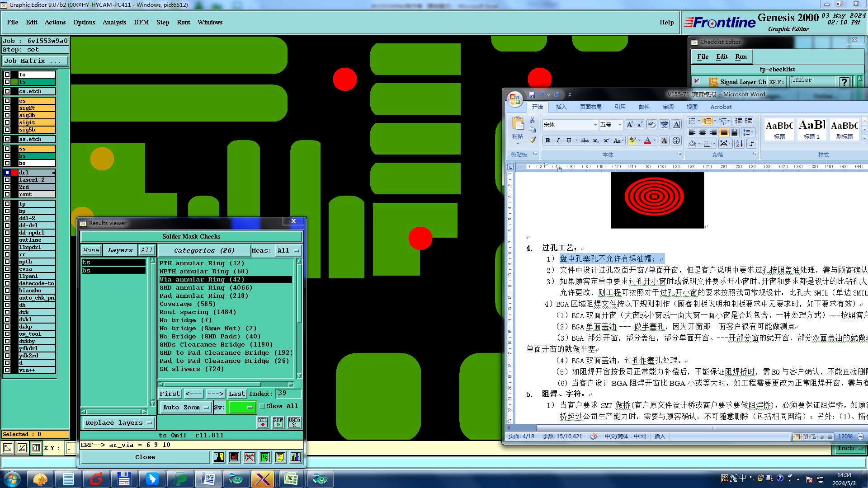The image size is (868, 488).
Task: Click the crossed-out REF icon
Action: coord(249,457)
